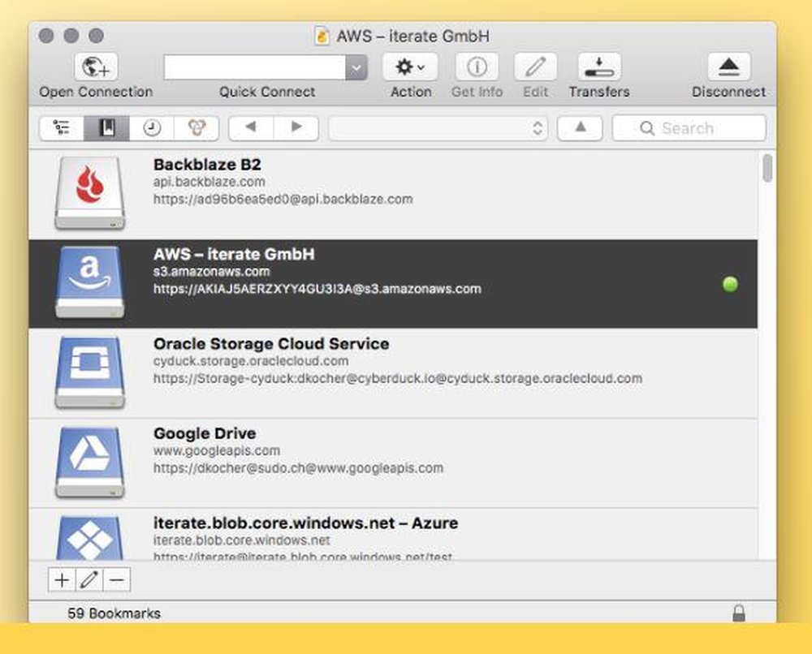Viewport: 812px width, 654px height.
Task: Click the Quick Connect label
Action: tap(266, 93)
